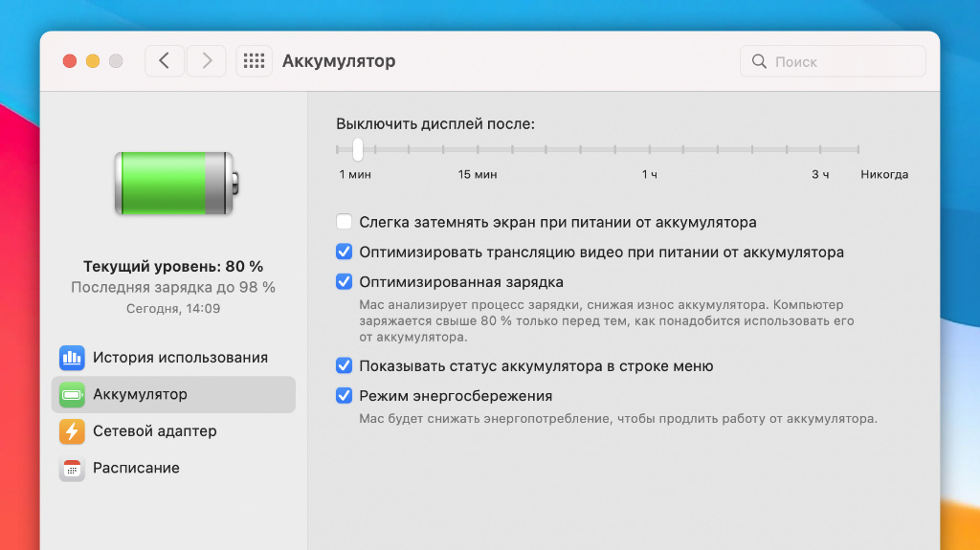The image size is (980, 550).
Task: Set display-off slider to Никогда end
Action: 858,149
